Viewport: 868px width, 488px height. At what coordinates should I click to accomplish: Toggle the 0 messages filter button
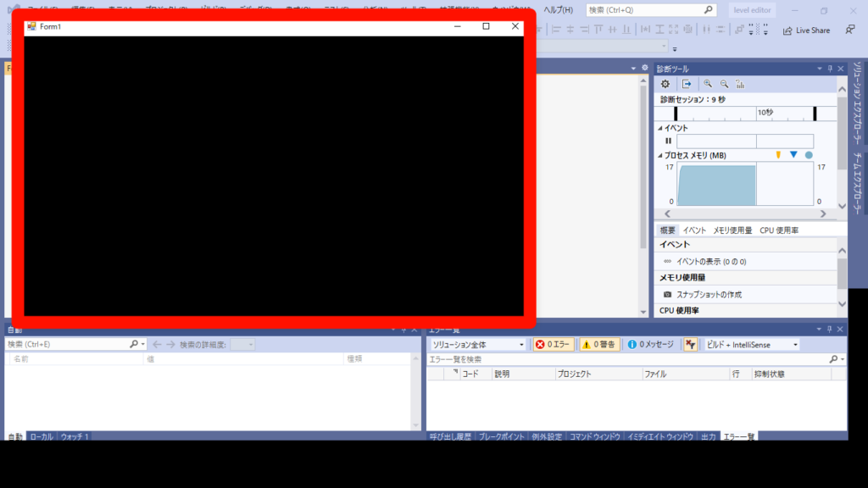coord(650,345)
